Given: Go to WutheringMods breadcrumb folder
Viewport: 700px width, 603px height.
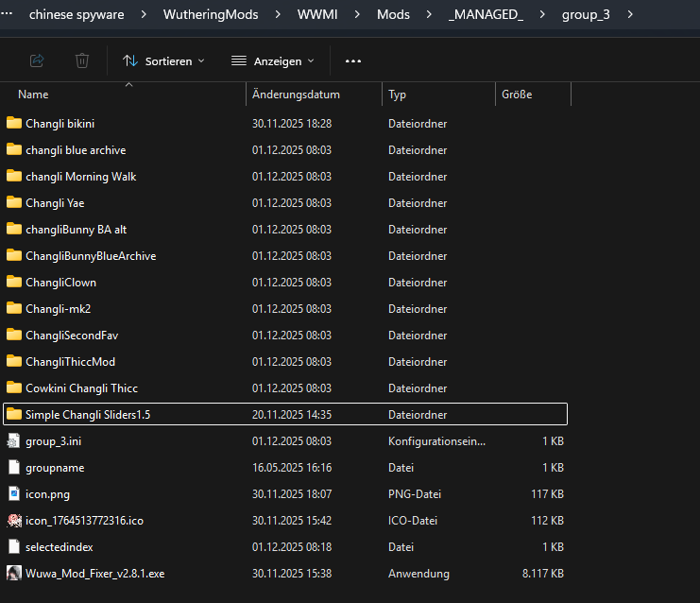Looking at the screenshot, I should pos(211,14).
